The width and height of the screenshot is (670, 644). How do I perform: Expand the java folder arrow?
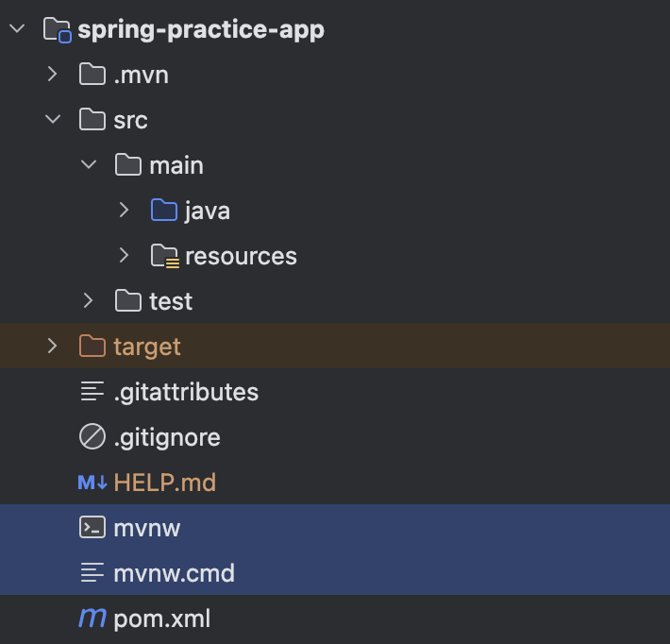(x=125, y=211)
